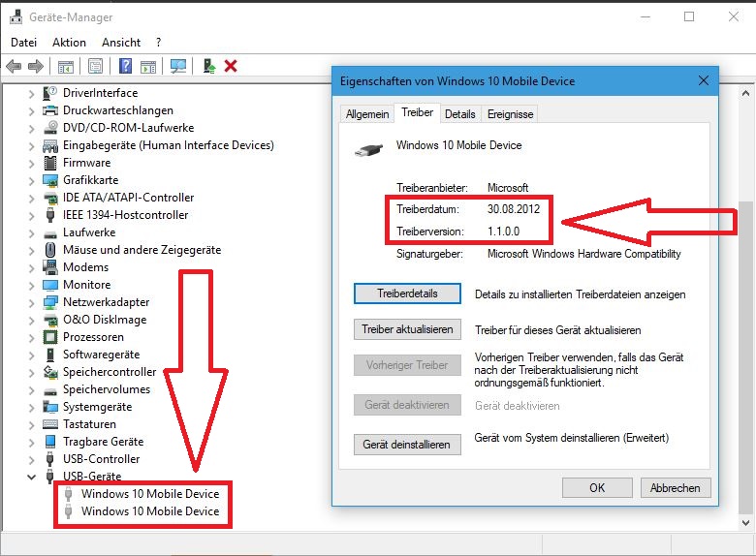
Task: Click the Druckwarteschlangen printer icon
Action: click(50, 110)
